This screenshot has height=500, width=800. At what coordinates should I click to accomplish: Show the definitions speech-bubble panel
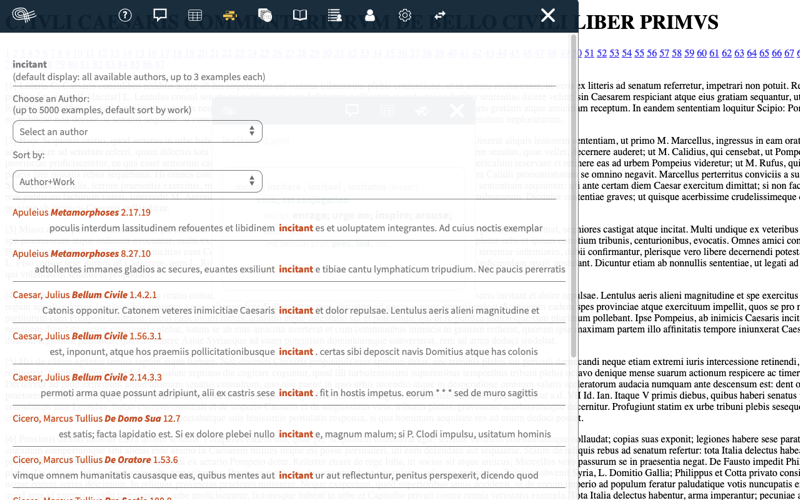(160, 15)
